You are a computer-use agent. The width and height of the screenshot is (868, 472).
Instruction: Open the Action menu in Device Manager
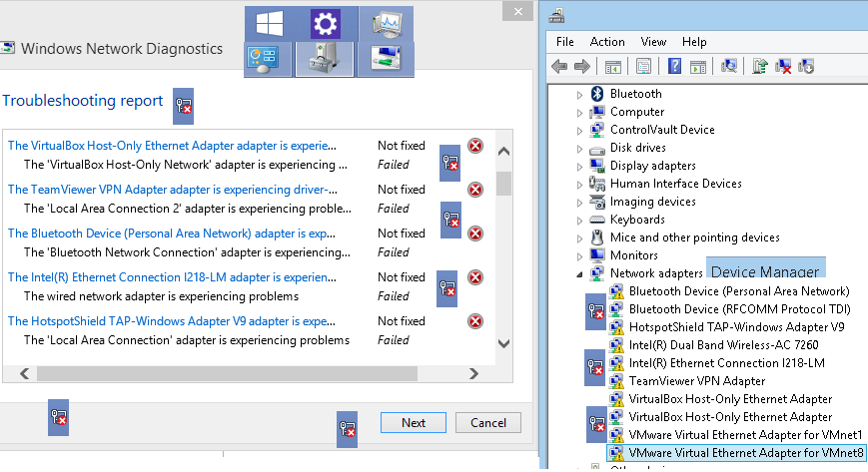point(607,42)
